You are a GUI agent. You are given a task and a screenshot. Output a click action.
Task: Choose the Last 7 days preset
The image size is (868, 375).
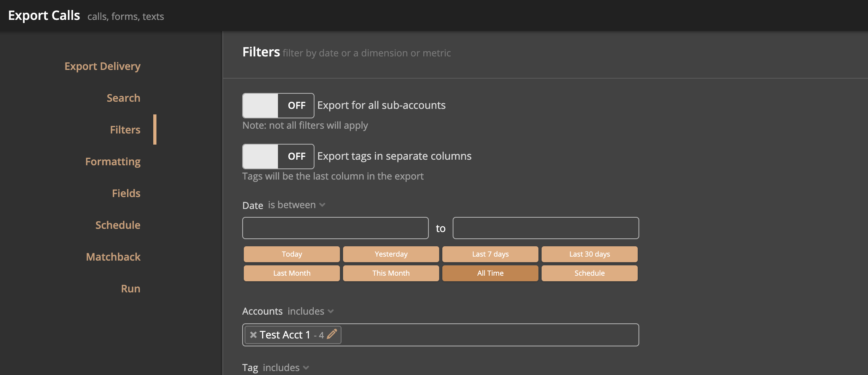pyautogui.click(x=490, y=254)
